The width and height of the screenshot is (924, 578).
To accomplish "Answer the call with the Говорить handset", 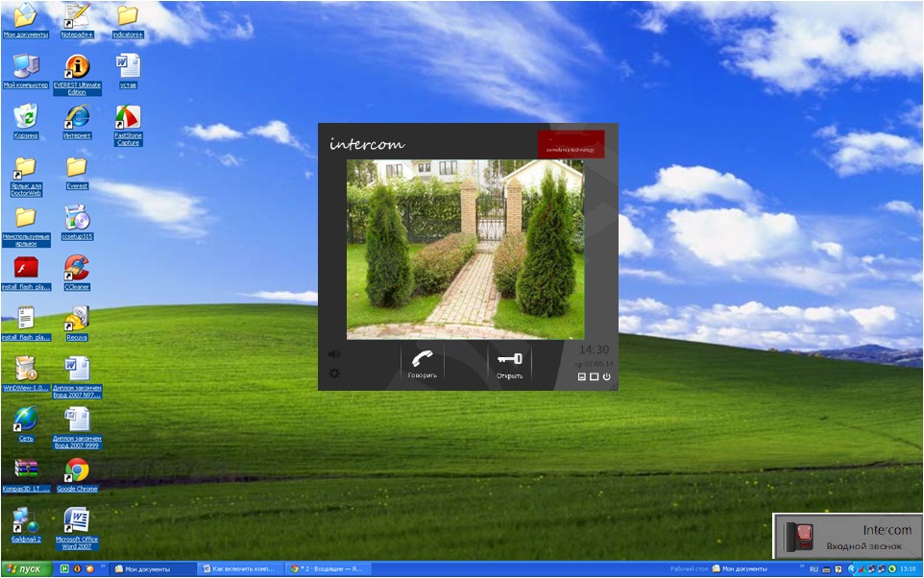I will [423, 364].
